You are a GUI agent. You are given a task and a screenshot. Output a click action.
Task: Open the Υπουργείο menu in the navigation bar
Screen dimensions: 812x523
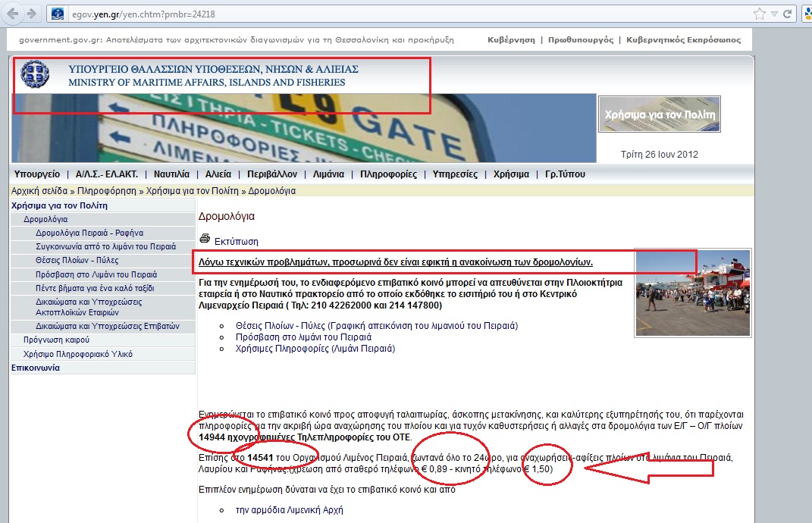point(37,174)
